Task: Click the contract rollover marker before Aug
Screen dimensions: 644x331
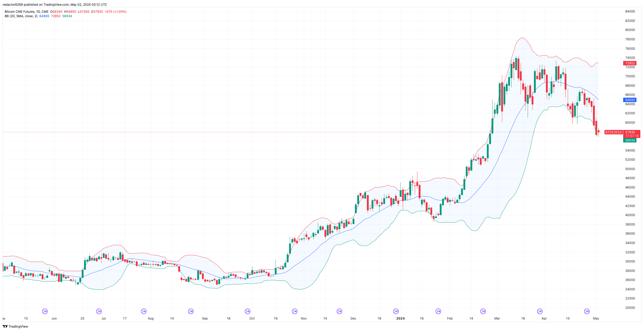Action: coord(144,311)
